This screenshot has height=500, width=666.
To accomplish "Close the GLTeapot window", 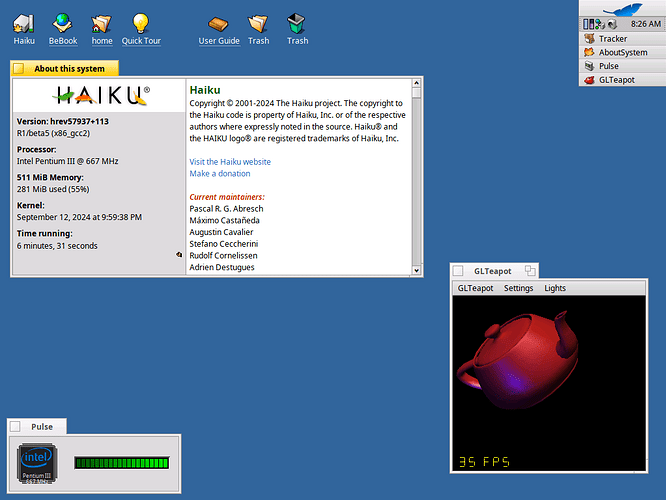I will (458, 271).
